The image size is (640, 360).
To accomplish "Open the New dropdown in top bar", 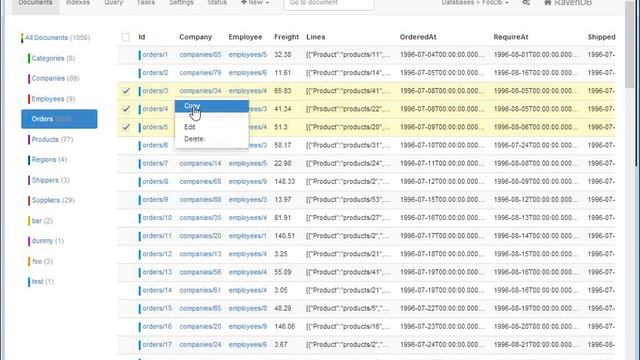I will coord(255,3).
